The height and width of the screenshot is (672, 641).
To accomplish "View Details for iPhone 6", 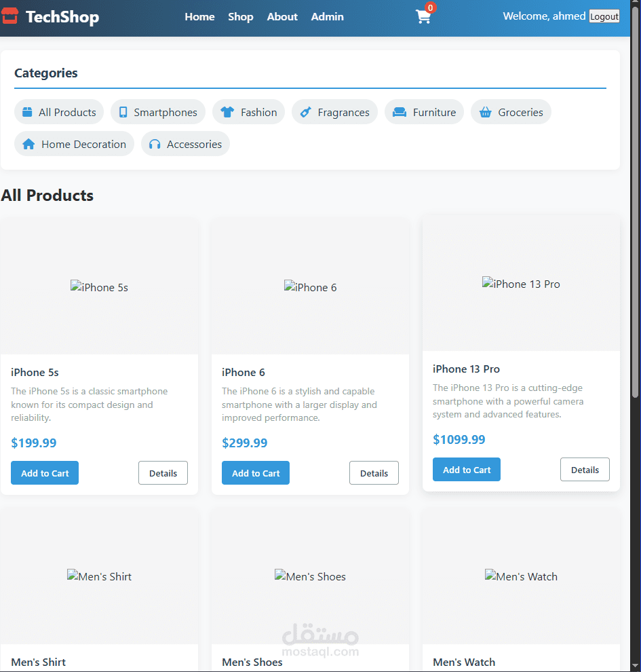I will coord(374,472).
